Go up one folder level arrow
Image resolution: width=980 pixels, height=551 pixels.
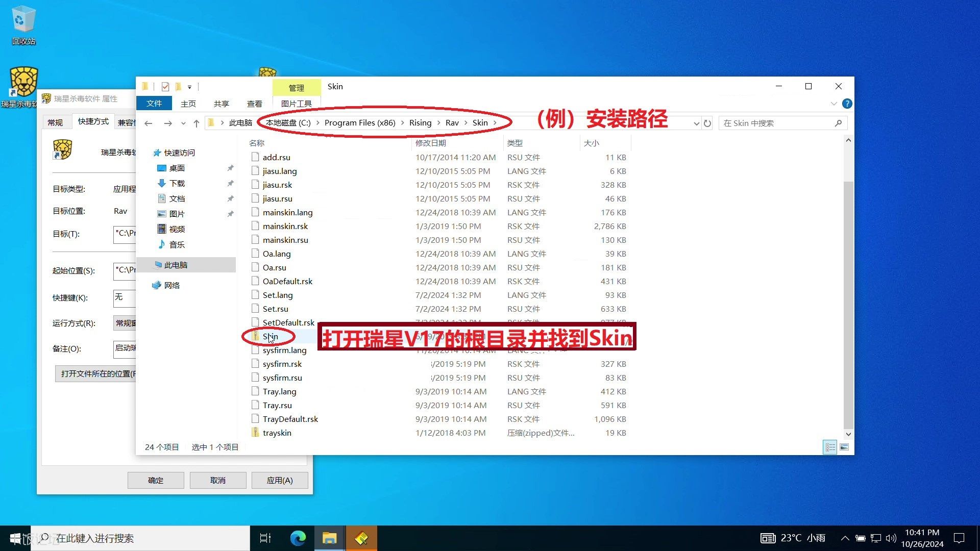click(x=197, y=123)
